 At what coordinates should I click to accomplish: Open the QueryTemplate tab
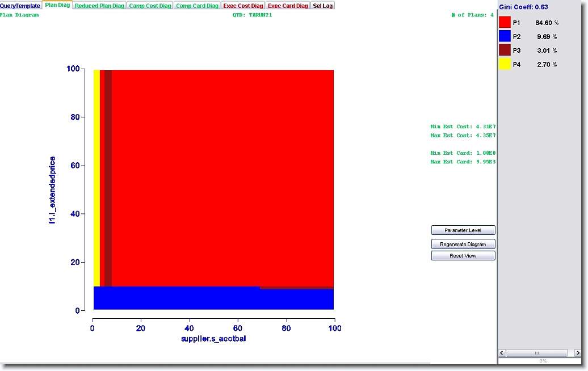click(x=20, y=6)
